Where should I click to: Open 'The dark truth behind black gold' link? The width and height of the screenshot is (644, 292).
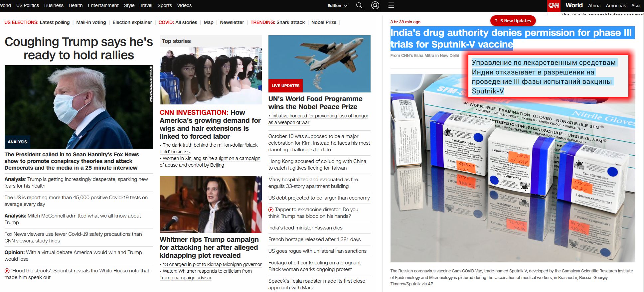click(209, 148)
